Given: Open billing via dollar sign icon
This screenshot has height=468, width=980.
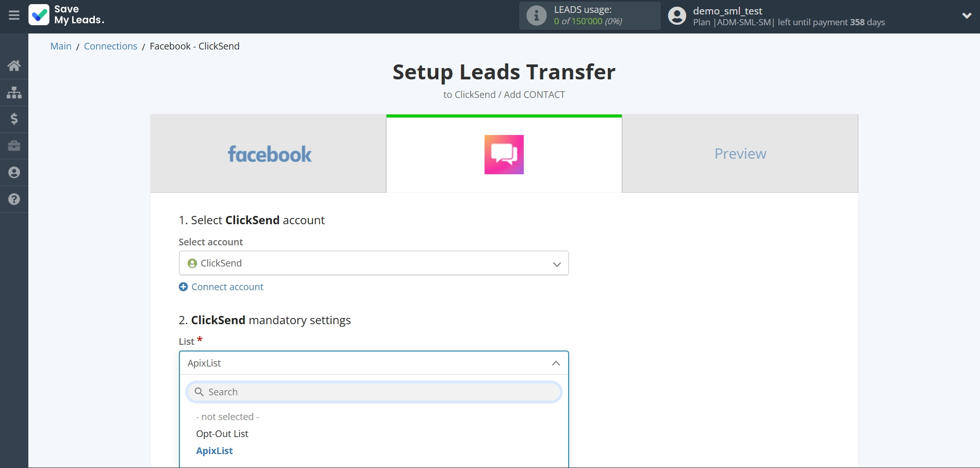Looking at the screenshot, I should pos(14,119).
